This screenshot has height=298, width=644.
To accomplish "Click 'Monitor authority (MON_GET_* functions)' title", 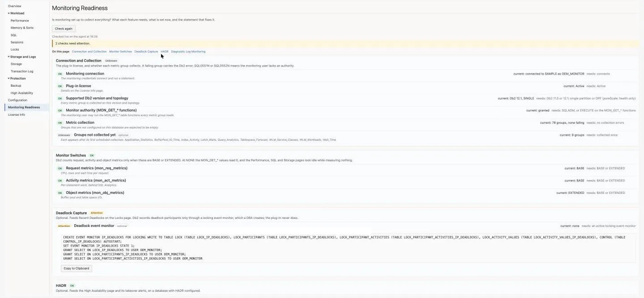I will pyautogui.click(x=101, y=110).
